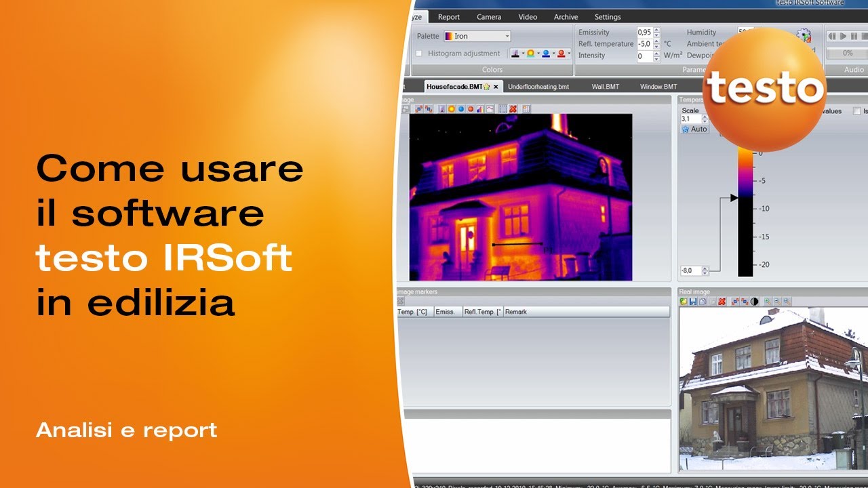Switch to the Window.BMT document tab
Viewport: 868px width, 488px height.
tap(658, 87)
